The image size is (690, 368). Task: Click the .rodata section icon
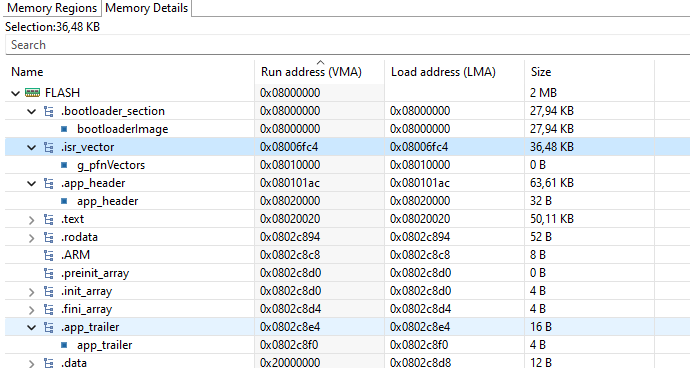tap(48, 237)
